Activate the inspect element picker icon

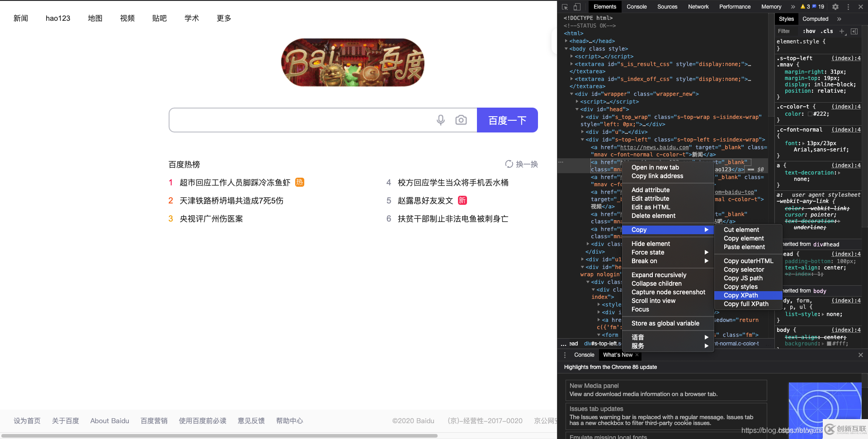pyautogui.click(x=565, y=7)
